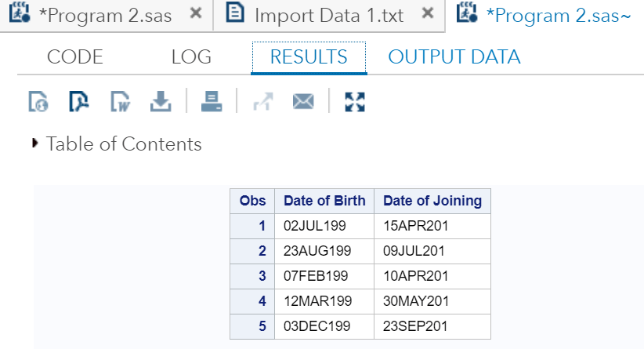644x349 pixels.
Task: Close the Import Data 1.txt tab
Action: [428, 13]
